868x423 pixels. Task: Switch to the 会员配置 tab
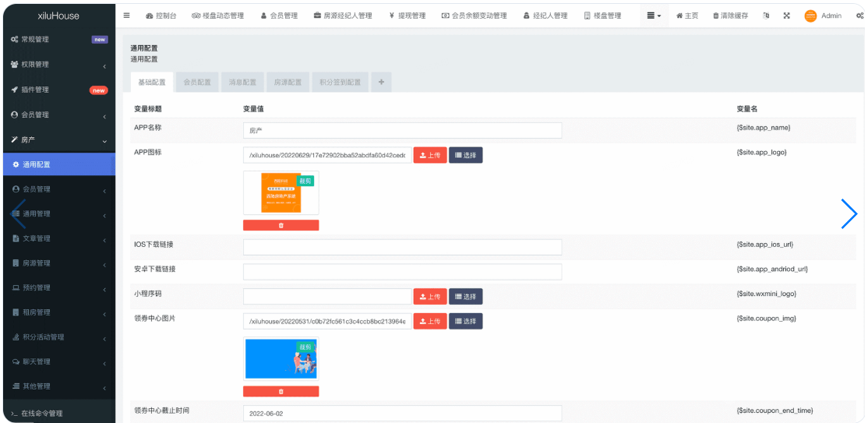(197, 82)
